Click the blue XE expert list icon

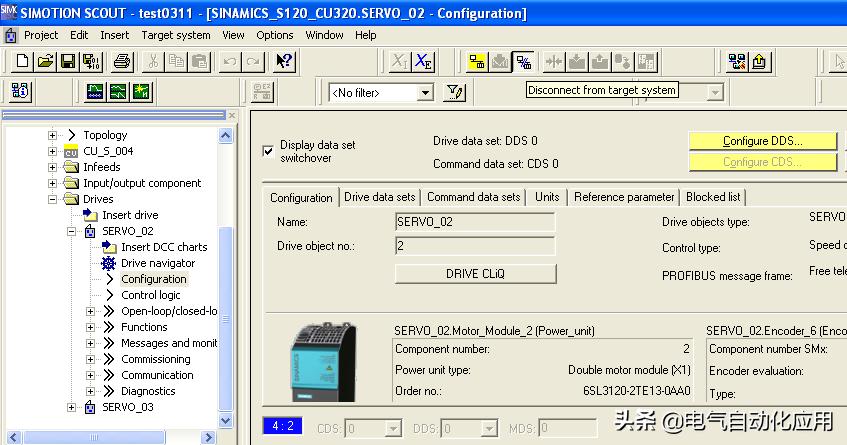pos(423,62)
